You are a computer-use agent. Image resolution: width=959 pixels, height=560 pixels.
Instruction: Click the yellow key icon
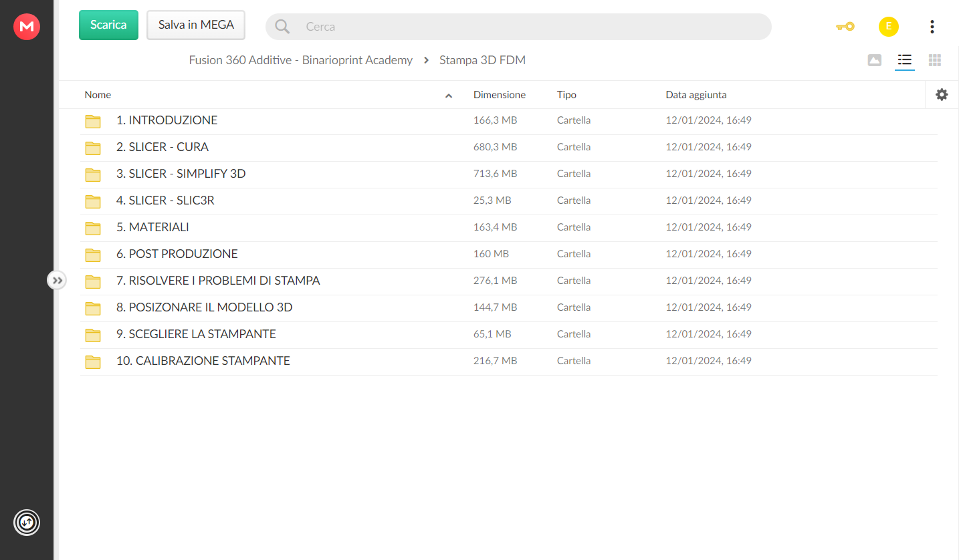[x=845, y=27]
